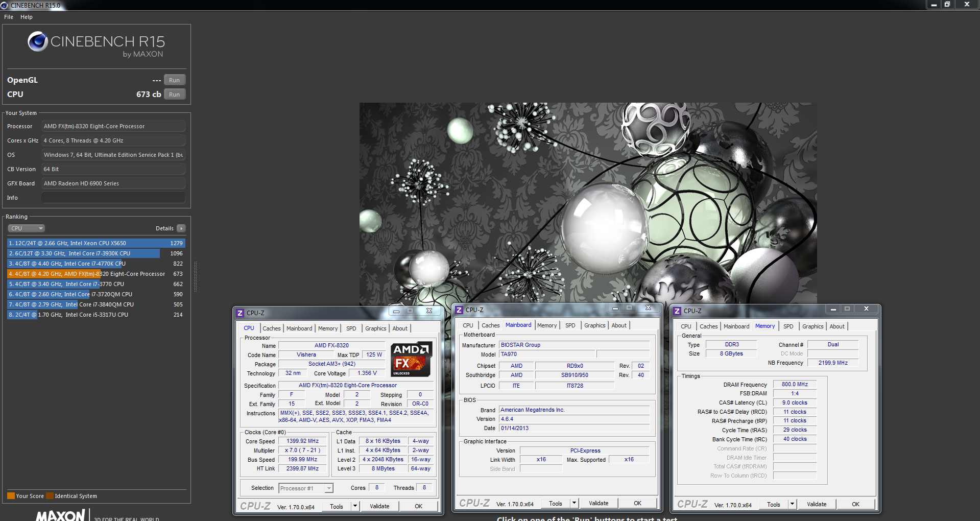Switch to SPD tab in CPU-Z CPU window

[351, 328]
